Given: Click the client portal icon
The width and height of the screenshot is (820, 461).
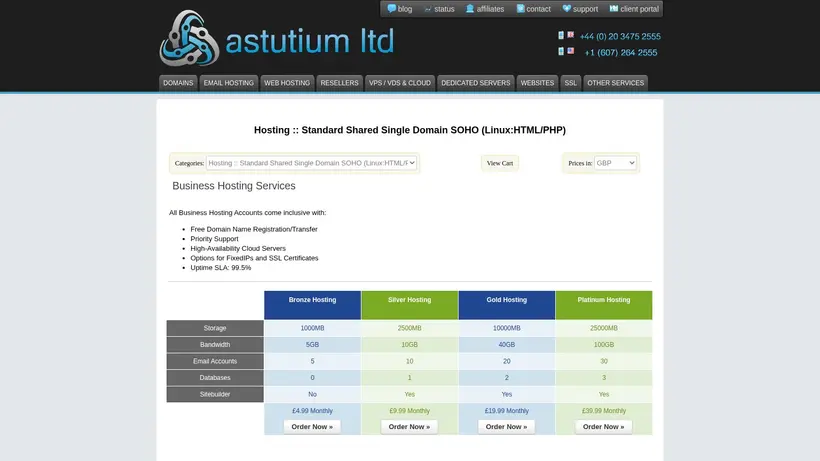Looking at the screenshot, I should (613, 8).
